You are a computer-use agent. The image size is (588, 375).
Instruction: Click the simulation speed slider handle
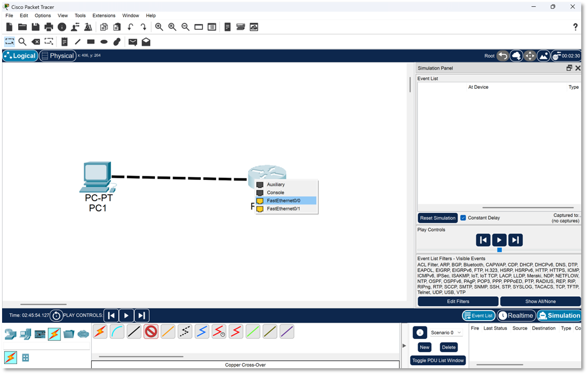pyautogui.click(x=499, y=250)
